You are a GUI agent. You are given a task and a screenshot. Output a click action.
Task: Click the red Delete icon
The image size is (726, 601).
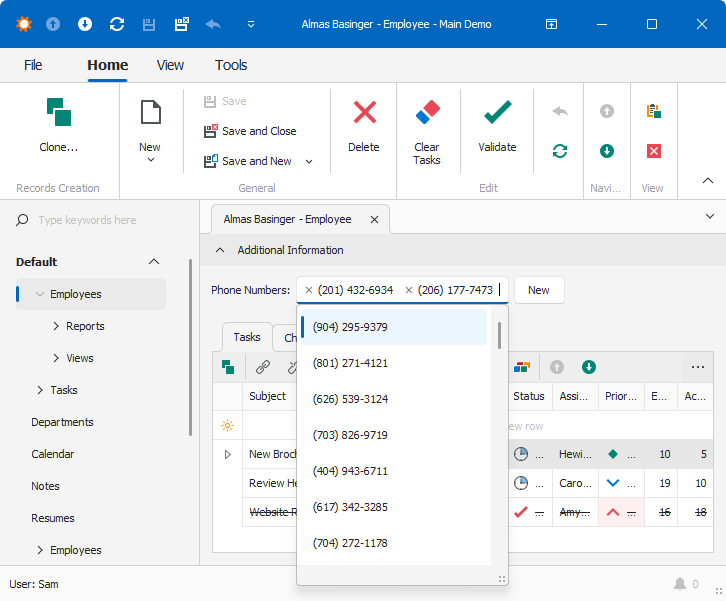pyautogui.click(x=364, y=112)
